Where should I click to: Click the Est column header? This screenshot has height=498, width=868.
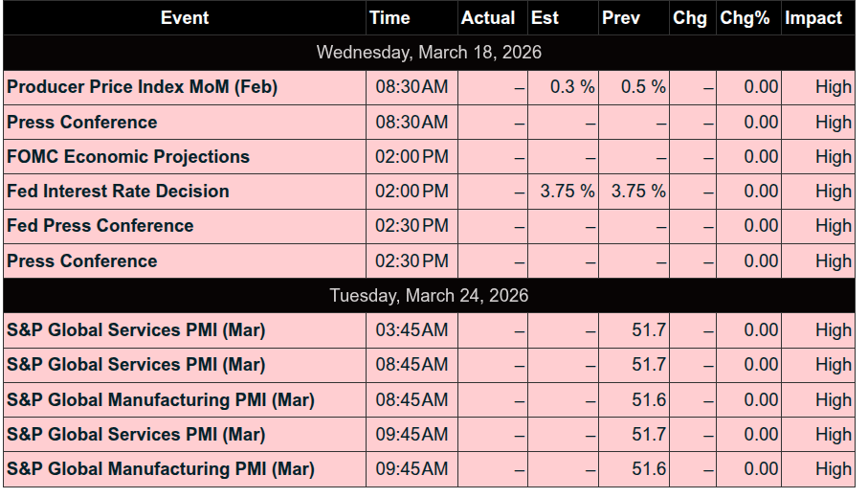(545, 18)
